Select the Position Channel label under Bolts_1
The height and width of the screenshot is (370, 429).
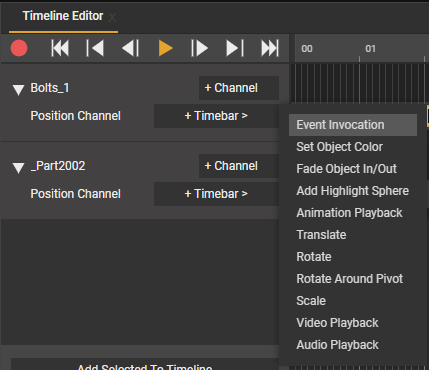(76, 116)
